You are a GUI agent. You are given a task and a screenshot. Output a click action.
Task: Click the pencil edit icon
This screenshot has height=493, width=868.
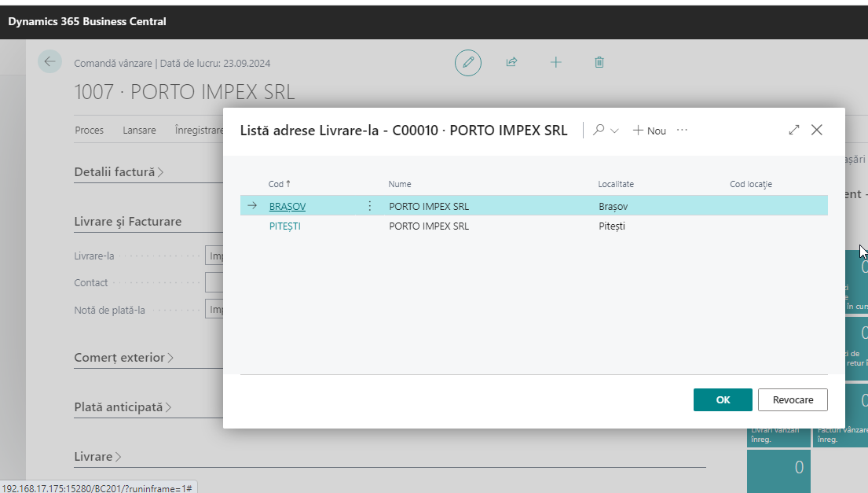[468, 62]
